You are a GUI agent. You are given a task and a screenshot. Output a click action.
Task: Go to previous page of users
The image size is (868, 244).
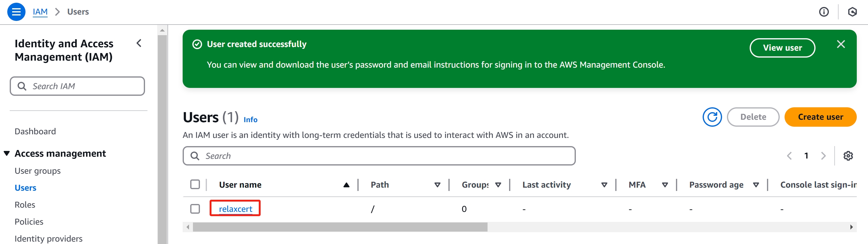pos(789,156)
